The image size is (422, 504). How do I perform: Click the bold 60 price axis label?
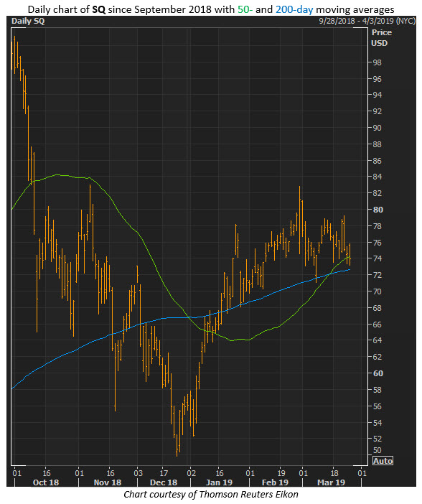[378, 373]
